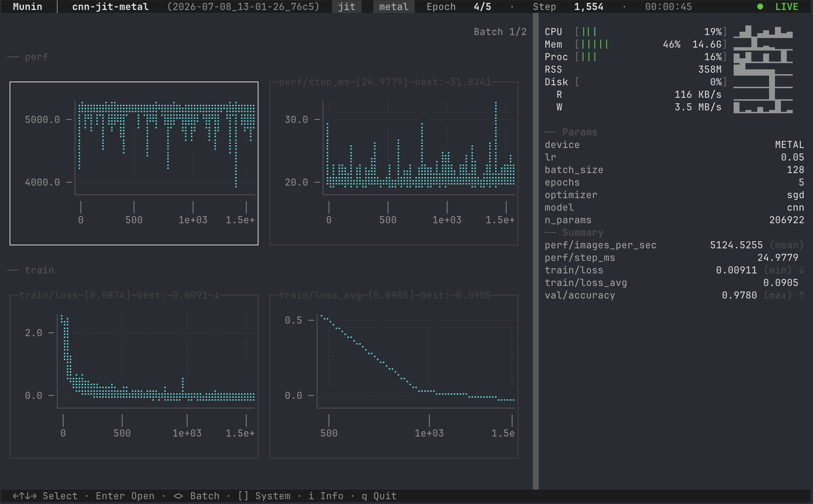Click the system activity sparkline graph

point(763,69)
